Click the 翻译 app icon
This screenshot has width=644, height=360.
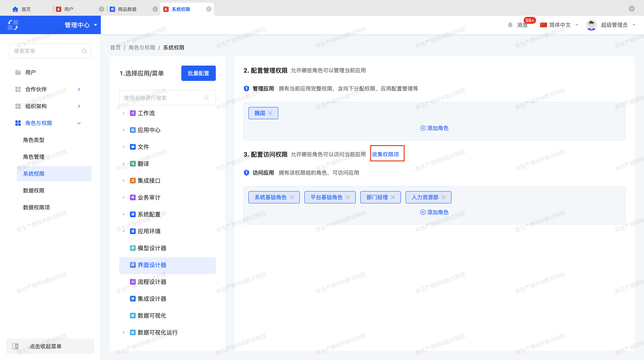pyautogui.click(x=133, y=164)
